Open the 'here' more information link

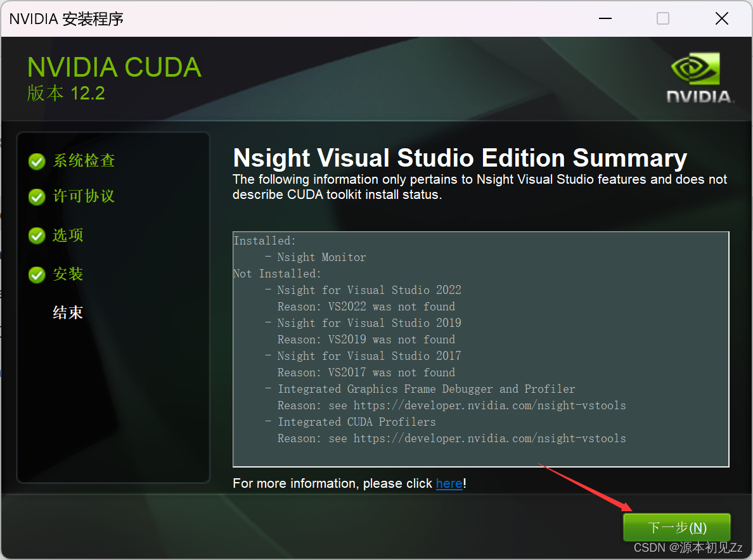449,483
